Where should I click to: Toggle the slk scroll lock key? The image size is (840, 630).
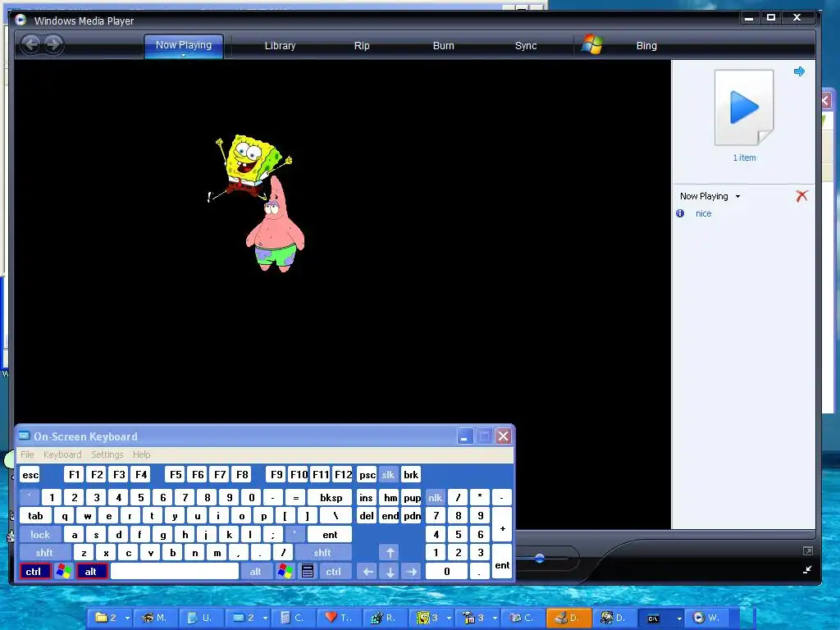coord(388,475)
